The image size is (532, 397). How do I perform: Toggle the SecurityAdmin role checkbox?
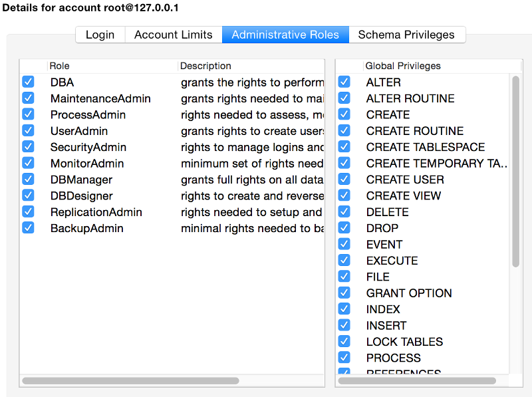pos(28,146)
